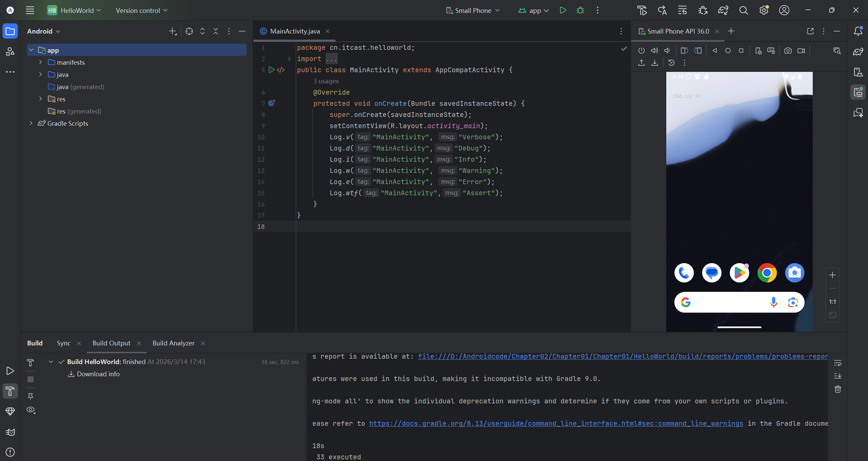Pin the build tab with the pin icon
The height and width of the screenshot is (461, 868).
click(31, 396)
